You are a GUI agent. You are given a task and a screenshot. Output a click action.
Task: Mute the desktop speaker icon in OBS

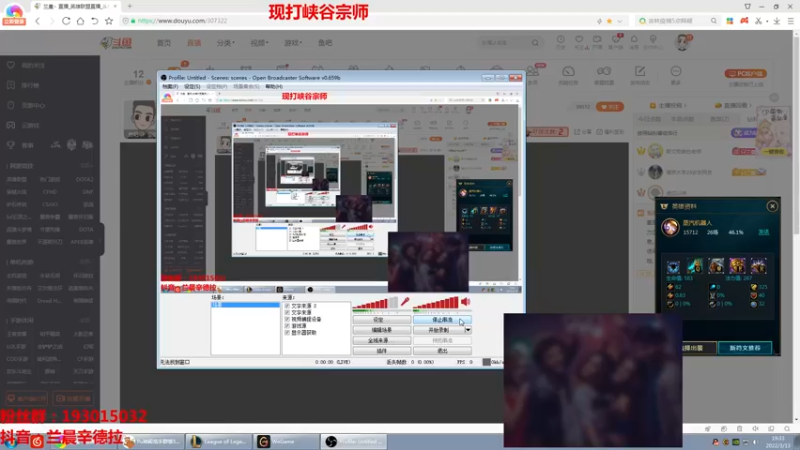(x=465, y=302)
